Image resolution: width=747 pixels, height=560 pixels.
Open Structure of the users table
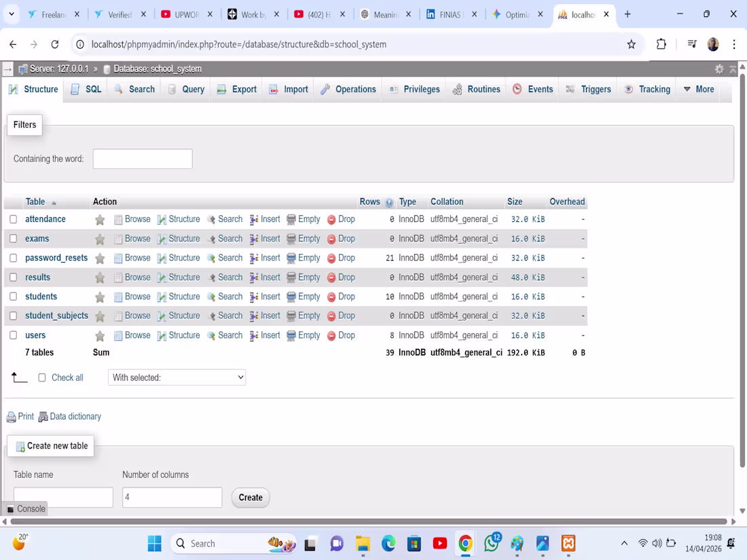point(183,335)
